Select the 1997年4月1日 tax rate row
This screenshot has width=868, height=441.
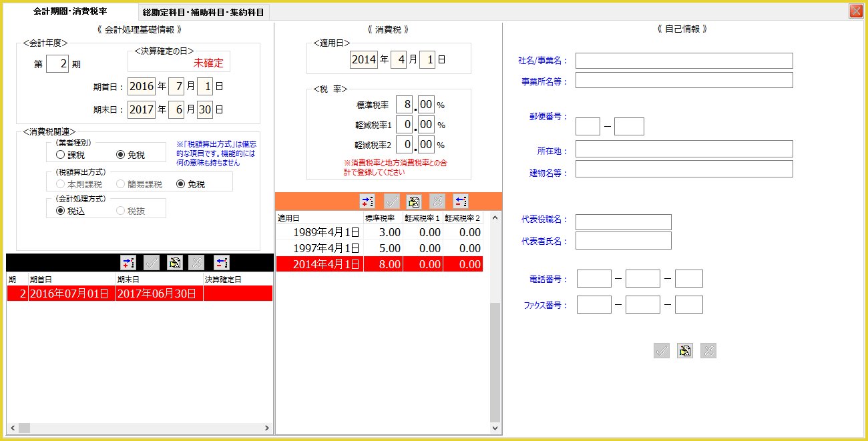click(379, 248)
